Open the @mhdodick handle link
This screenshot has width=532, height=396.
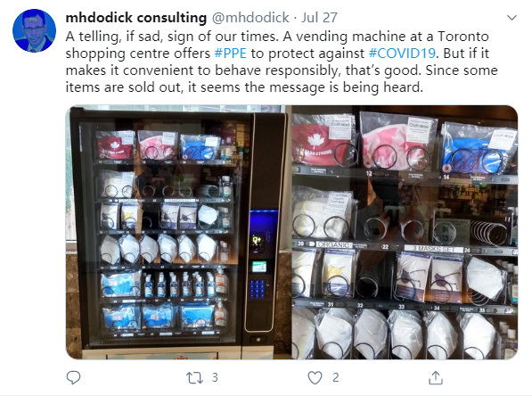250,18
